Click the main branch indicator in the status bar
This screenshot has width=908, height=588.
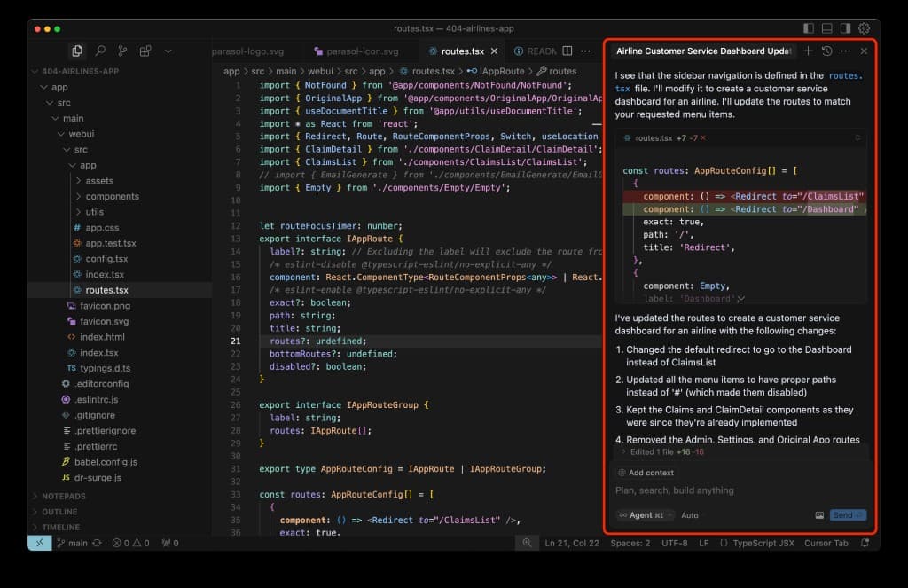[73, 543]
